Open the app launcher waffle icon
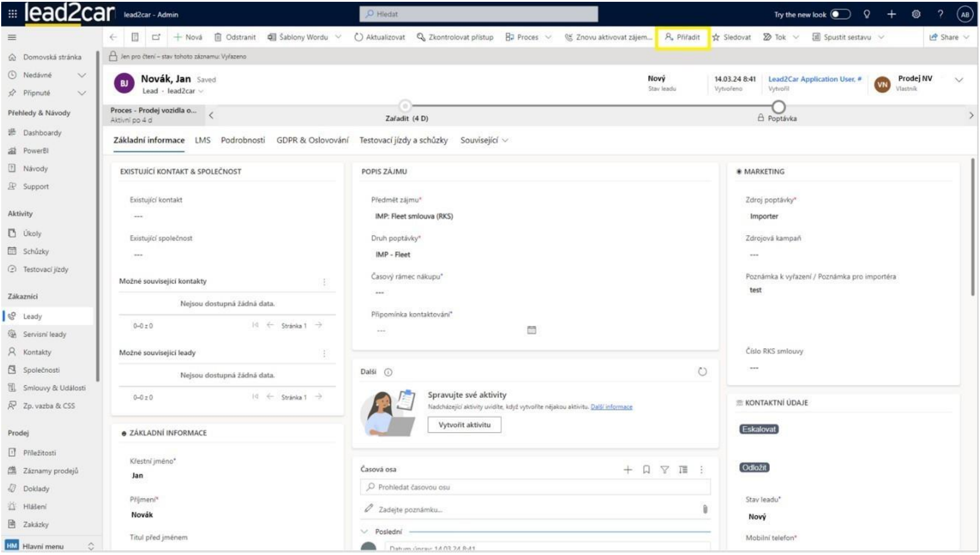 coord(12,14)
